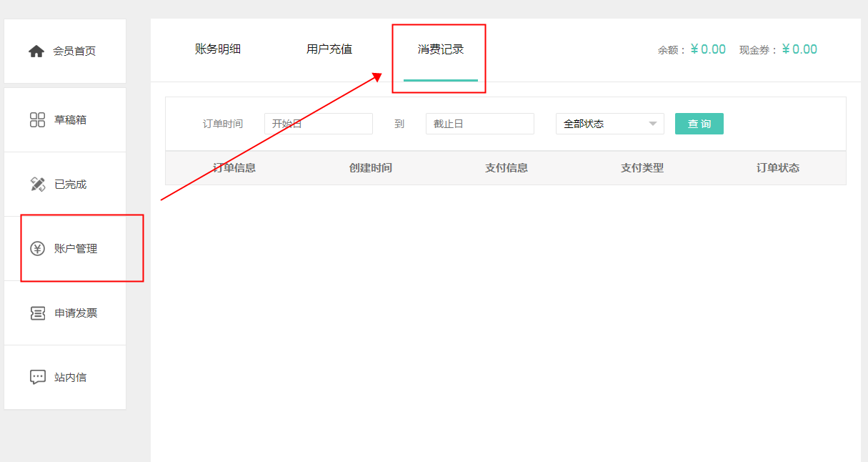Open 站内信 messages in the sidebar

tap(65, 378)
